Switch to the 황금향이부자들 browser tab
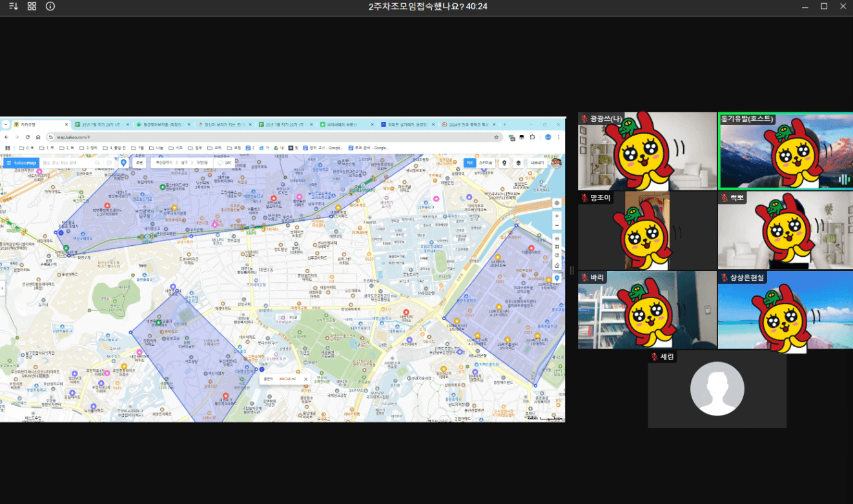The height and width of the screenshot is (504, 853). 163,125
